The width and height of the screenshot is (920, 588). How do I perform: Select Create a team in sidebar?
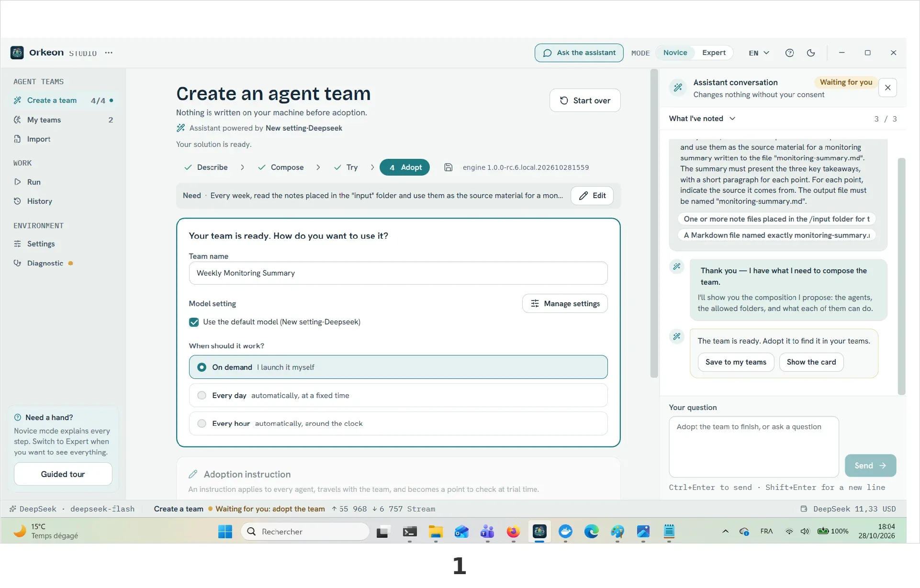tap(64, 100)
